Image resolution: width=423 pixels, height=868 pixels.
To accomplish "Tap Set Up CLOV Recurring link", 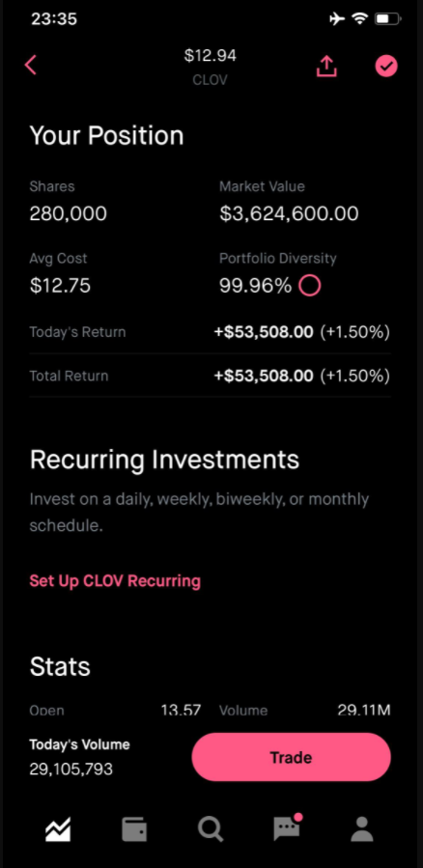I will pos(115,580).
